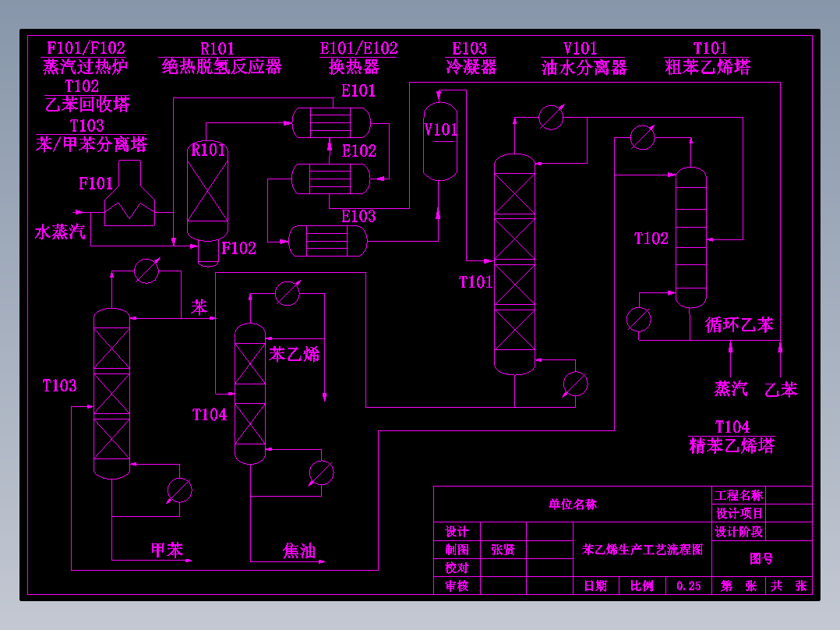
Task: Click the 制图 cell in title block
Action: pyautogui.click(x=457, y=550)
